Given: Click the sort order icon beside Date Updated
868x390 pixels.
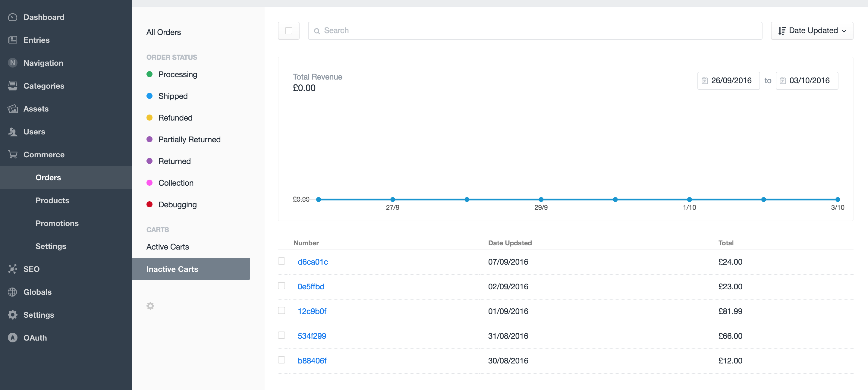Looking at the screenshot, I should (782, 31).
